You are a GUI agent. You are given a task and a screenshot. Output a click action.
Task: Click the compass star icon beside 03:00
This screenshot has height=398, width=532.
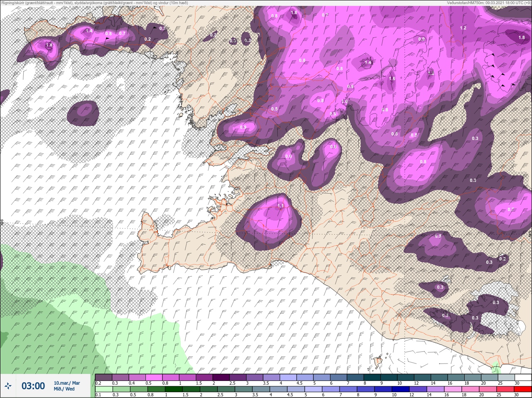click(8, 386)
